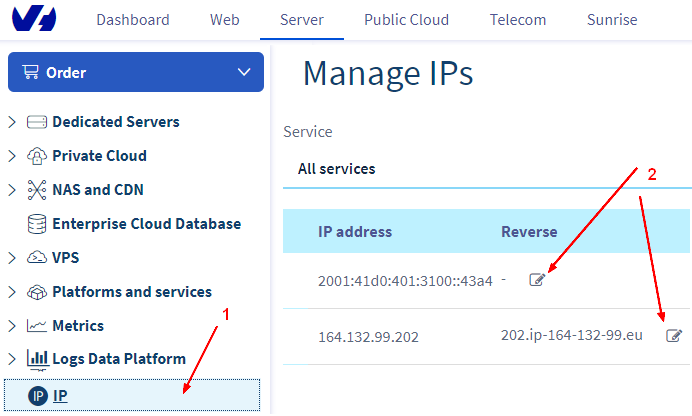The image size is (692, 416).
Task: Click the Enterprise Cloud Database icon
Action: [x=37, y=224]
